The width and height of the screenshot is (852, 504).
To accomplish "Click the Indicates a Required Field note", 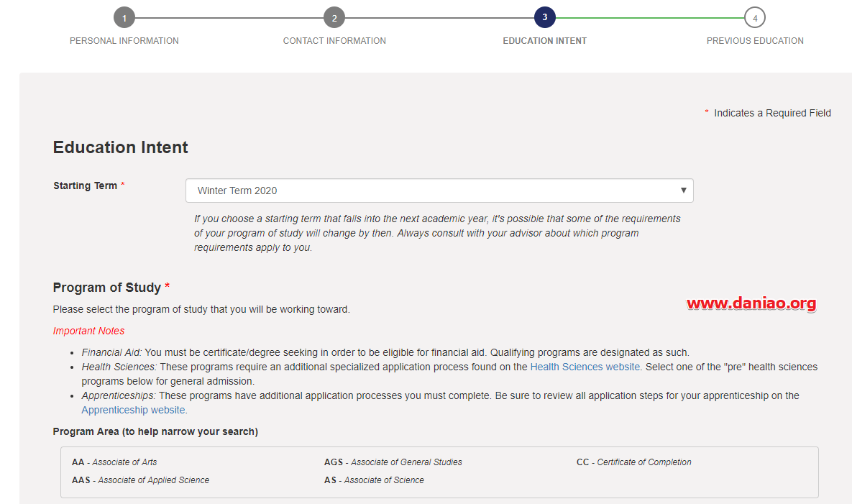I will point(771,113).
